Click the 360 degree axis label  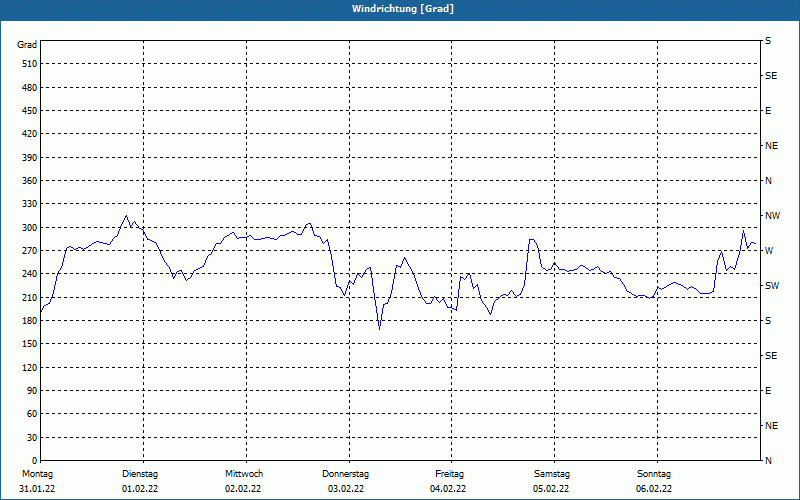(30, 181)
